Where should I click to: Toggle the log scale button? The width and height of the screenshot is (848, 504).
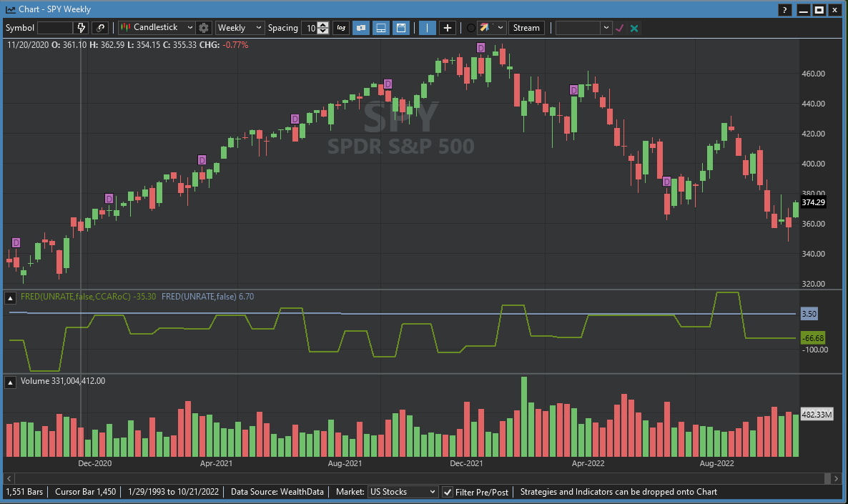tap(341, 28)
